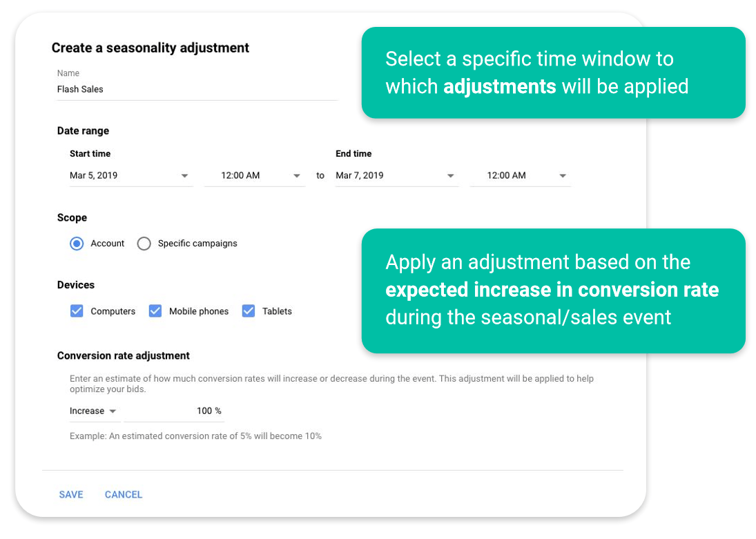This screenshot has width=756, height=539.
Task: Click the 100 % conversion rate field
Action: pos(175,411)
